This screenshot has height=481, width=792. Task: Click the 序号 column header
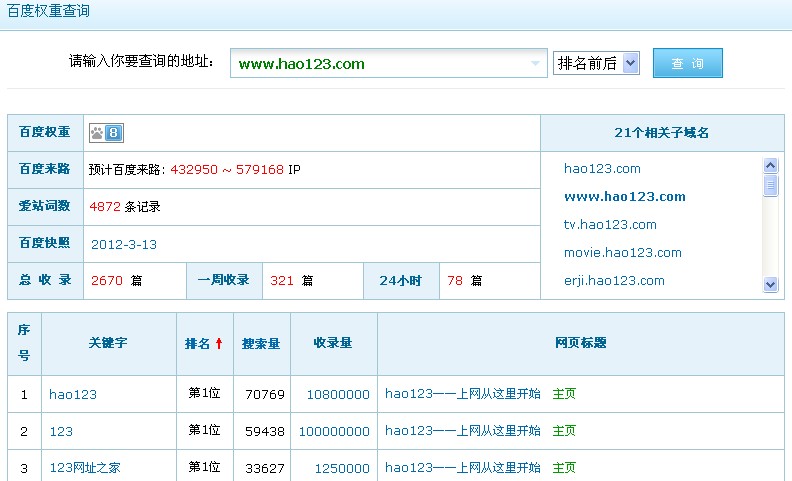[x=24, y=343]
